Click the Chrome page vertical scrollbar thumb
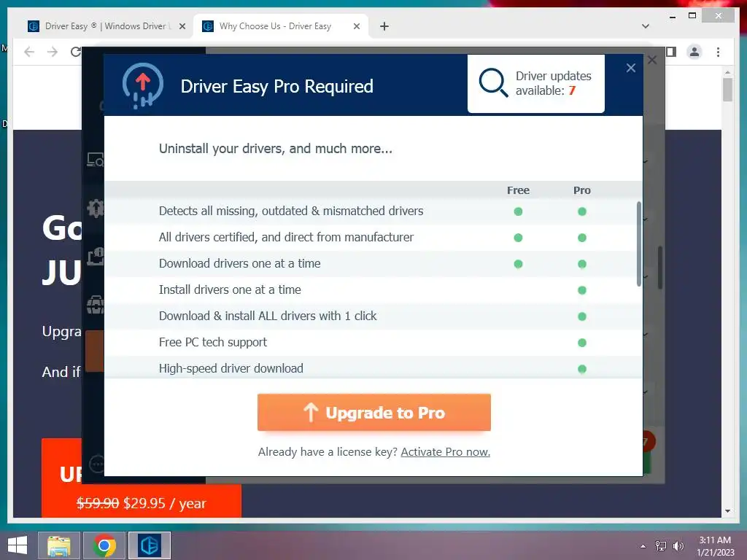Image resolution: width=747 pixels, height=560 pixels. [727, 90]
